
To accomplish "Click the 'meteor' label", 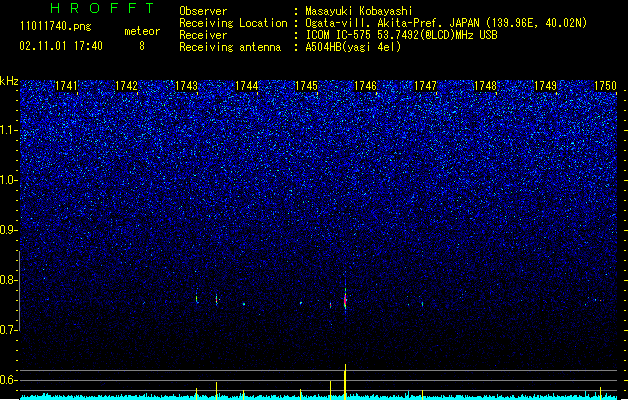I will 142,31.
